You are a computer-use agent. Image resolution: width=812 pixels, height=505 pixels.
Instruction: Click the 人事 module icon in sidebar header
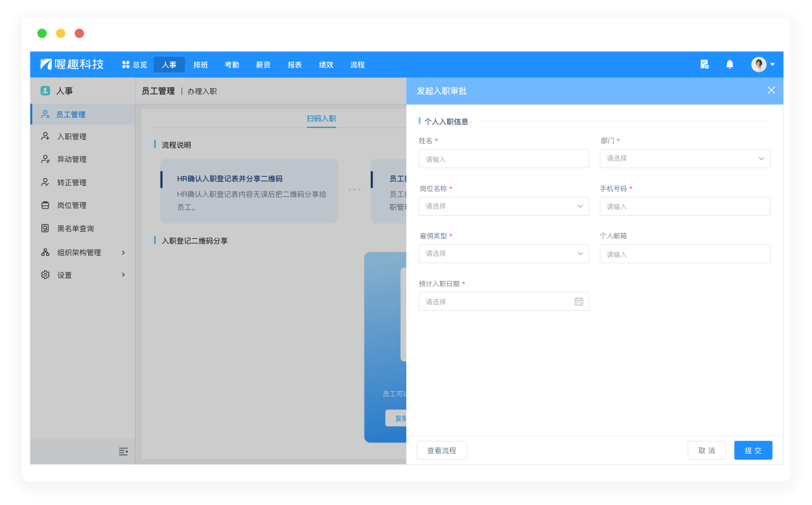(x=45, y=91)
